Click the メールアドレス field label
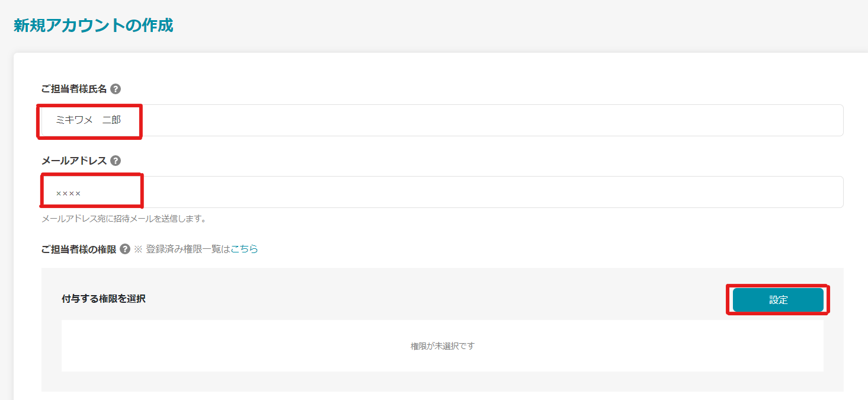The width and height of the screenshot is (868, 400). point(74,161)
